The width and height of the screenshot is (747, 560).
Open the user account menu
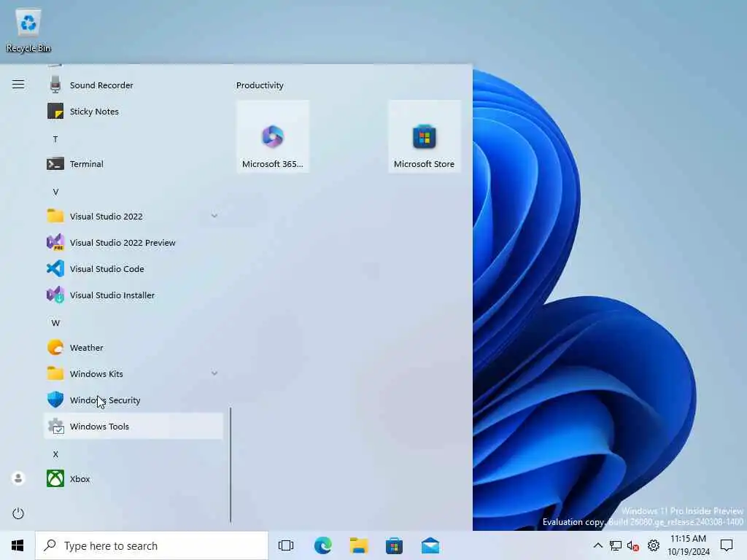pyautogui.click(x=18, y=478)
